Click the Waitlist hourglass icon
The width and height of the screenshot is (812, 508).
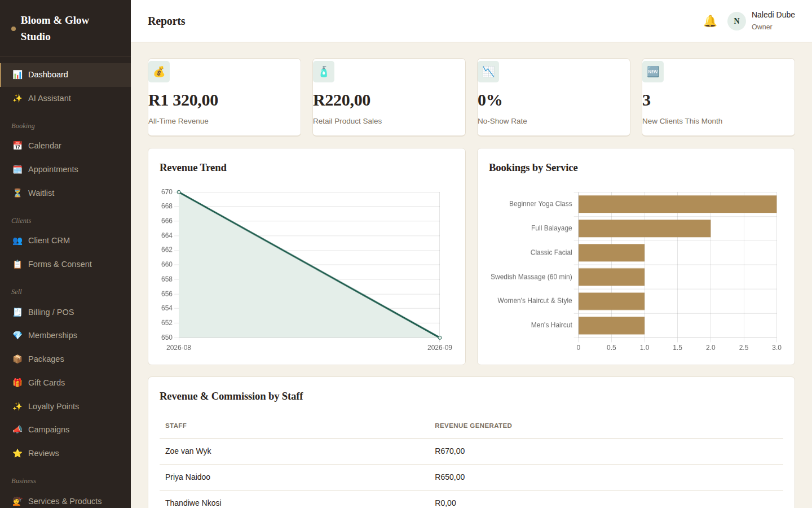click(x=17, y=193)
